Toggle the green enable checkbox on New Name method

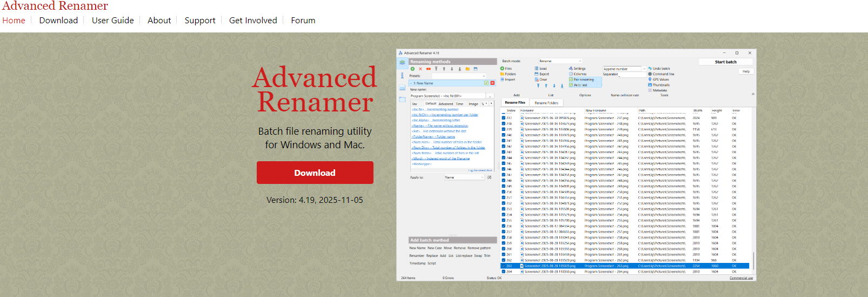click(x=486, y=83)
